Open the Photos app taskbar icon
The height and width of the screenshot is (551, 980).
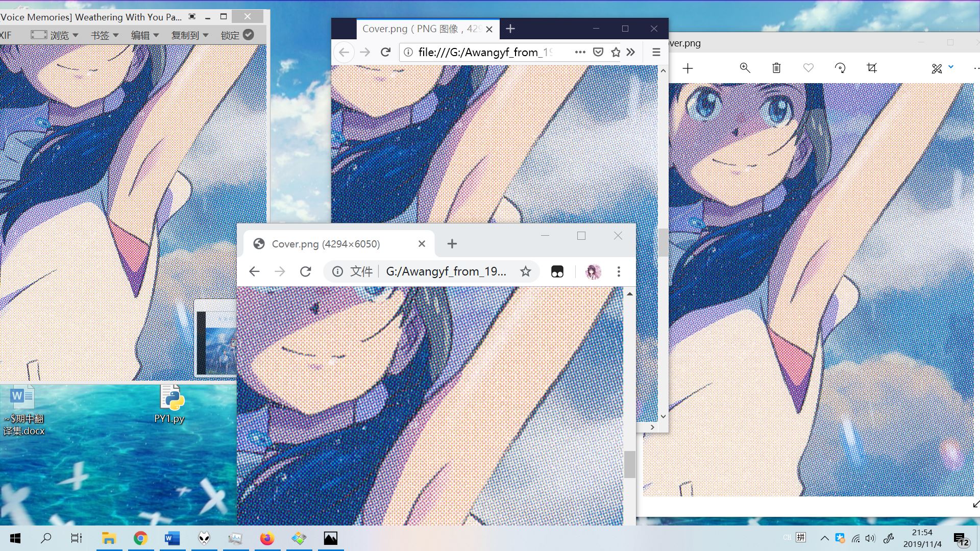click(x=331, y=538)
